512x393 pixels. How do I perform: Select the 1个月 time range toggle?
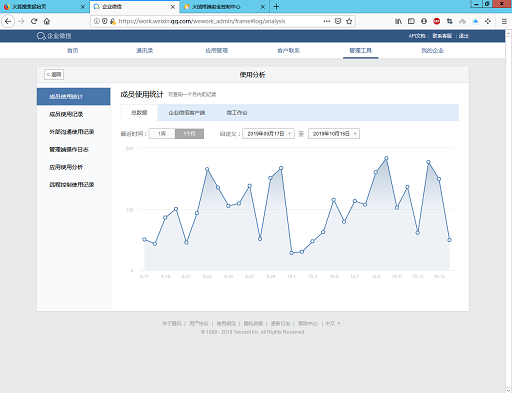pyautogui.click(x=189, y=134)
